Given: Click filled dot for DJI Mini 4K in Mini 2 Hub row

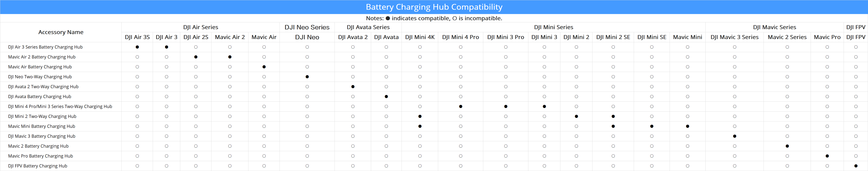Looking at the screenshot, I should coord(420,116).
